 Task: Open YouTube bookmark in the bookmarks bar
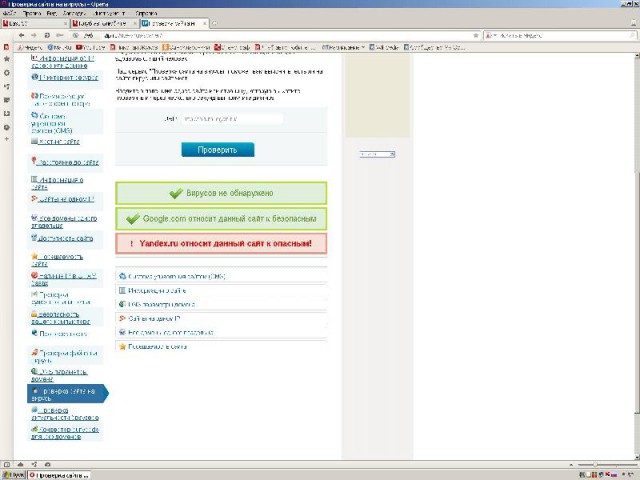[91, 47]
